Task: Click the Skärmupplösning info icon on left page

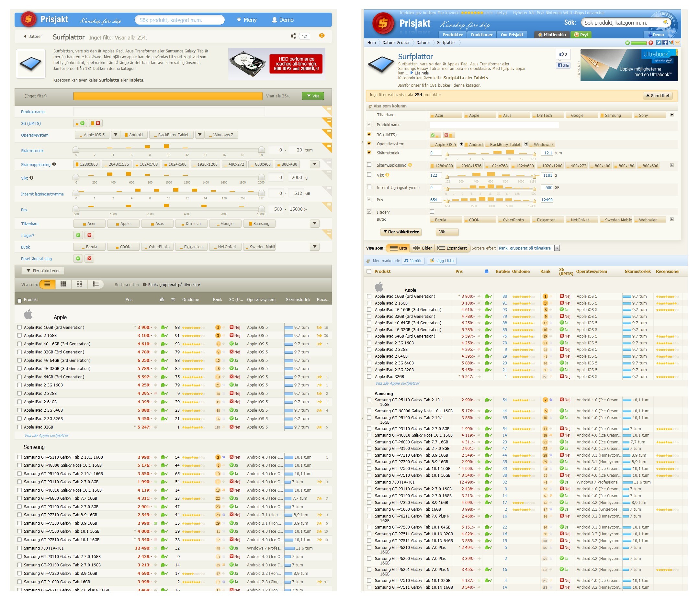Action: pos(54,164)
